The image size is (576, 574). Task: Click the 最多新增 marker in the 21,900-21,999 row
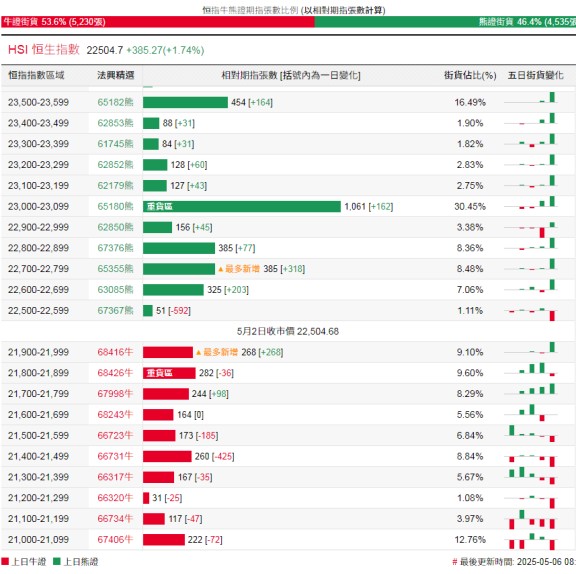pos(217,352)
